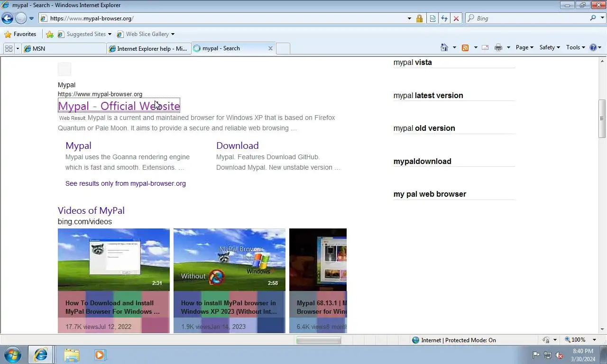
Task: Open the Favorites button
Action: click(20, 34)
